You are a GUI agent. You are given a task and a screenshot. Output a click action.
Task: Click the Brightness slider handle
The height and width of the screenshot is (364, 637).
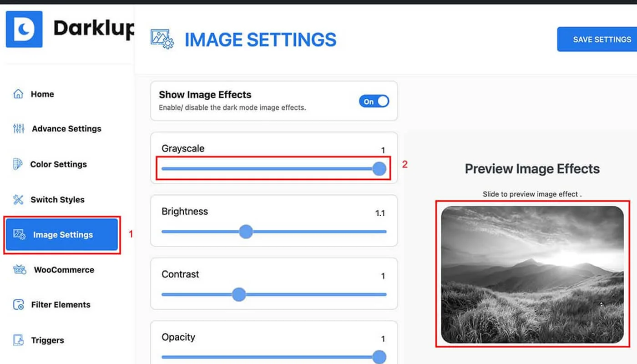(x=246, y=232)
